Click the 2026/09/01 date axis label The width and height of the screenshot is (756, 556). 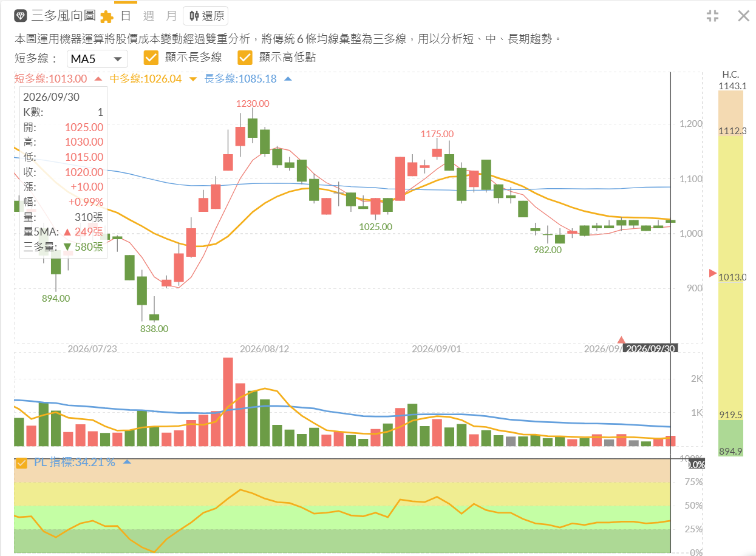pos(436,349)
